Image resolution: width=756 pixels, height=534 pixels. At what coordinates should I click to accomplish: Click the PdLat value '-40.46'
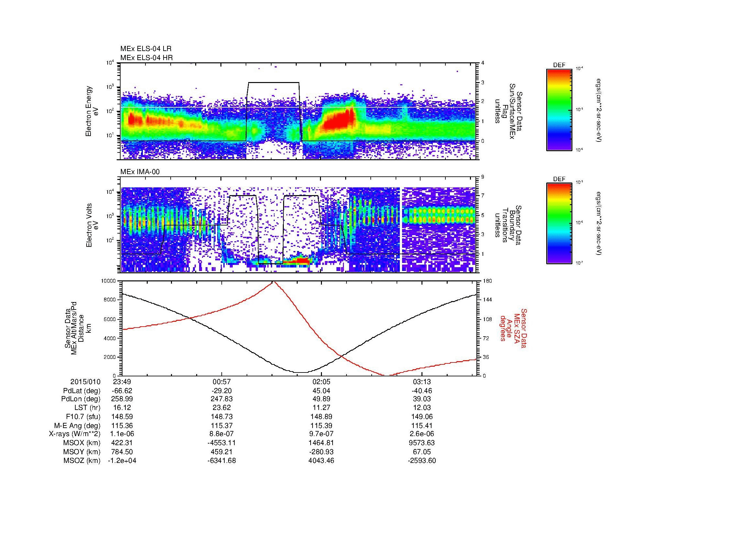[421, 391]
